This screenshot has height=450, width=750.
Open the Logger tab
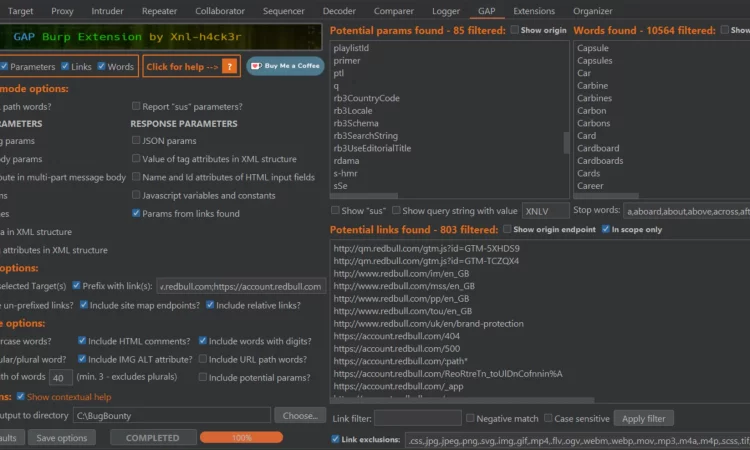coord(446,11)
